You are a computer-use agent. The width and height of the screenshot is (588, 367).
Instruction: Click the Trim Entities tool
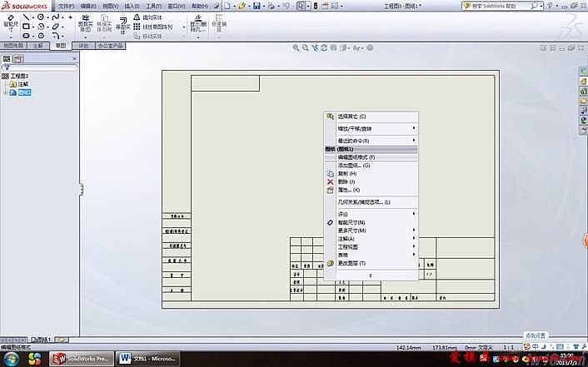pos(86,22)
